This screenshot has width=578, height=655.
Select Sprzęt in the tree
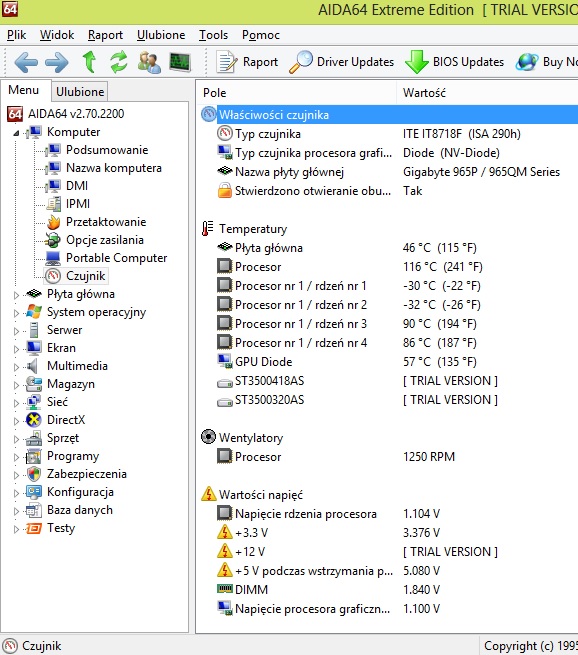point(63,438)
